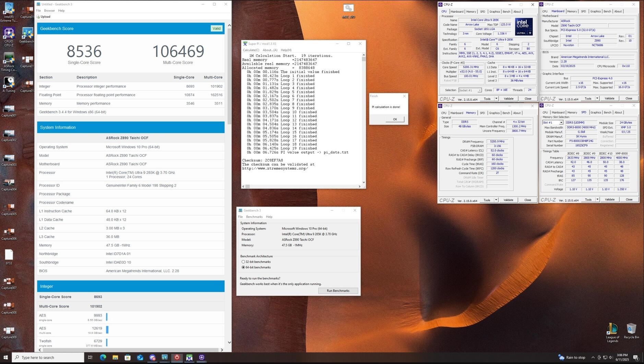Open the Windows Start menu

[5, 357]
